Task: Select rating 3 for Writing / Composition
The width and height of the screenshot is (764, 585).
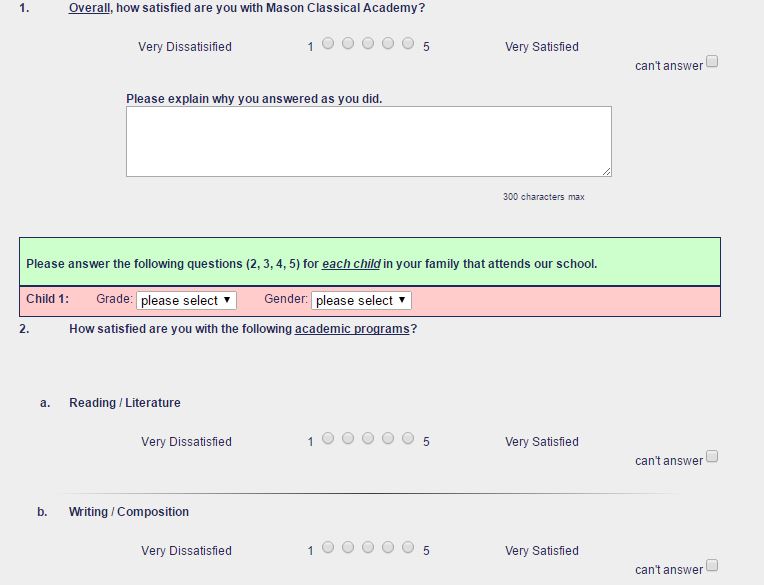Action: coord(367,547)
